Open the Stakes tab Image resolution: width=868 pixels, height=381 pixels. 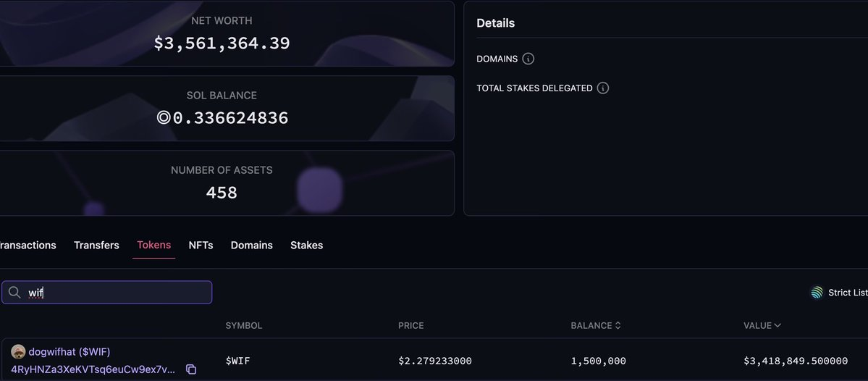(307, 246)
